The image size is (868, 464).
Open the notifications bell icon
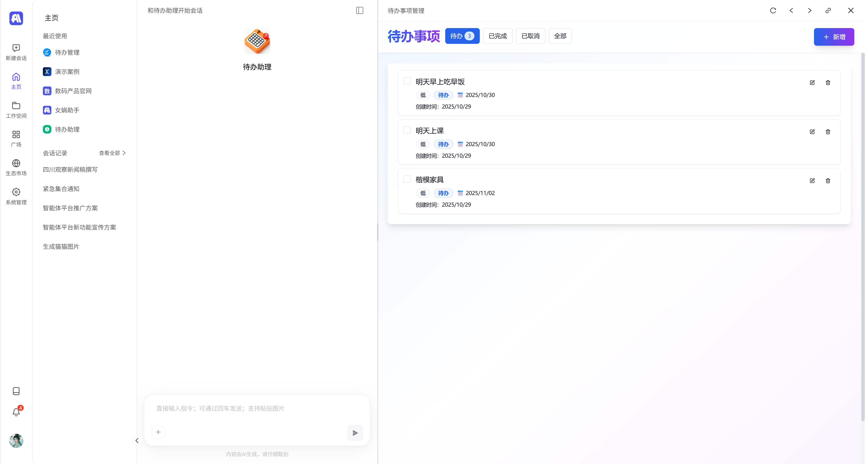[x=16, y=412]
